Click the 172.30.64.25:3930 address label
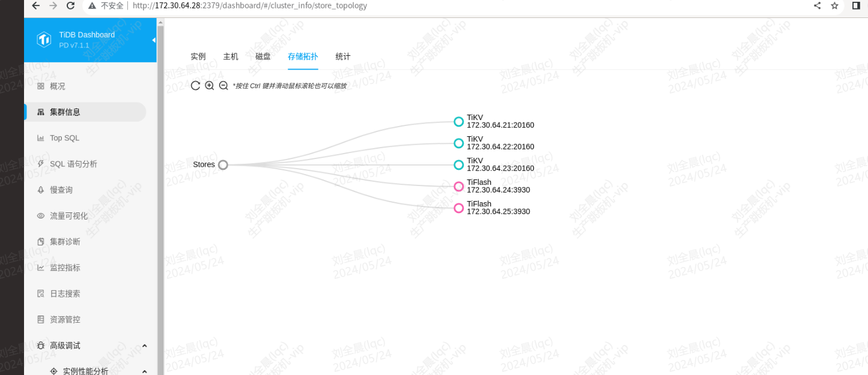Image resolution: width=868 pixels, height=375 pixels. point(499,212)
